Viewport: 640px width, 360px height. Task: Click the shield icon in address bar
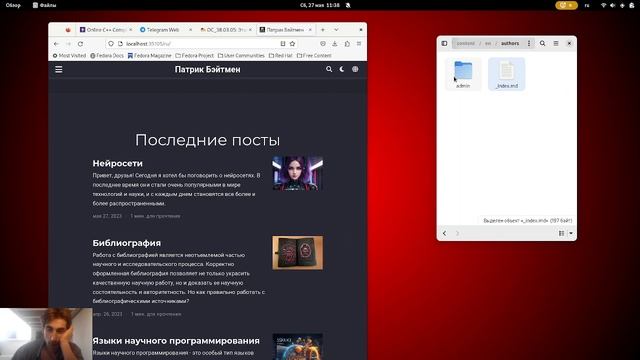[x=111, y=44]
